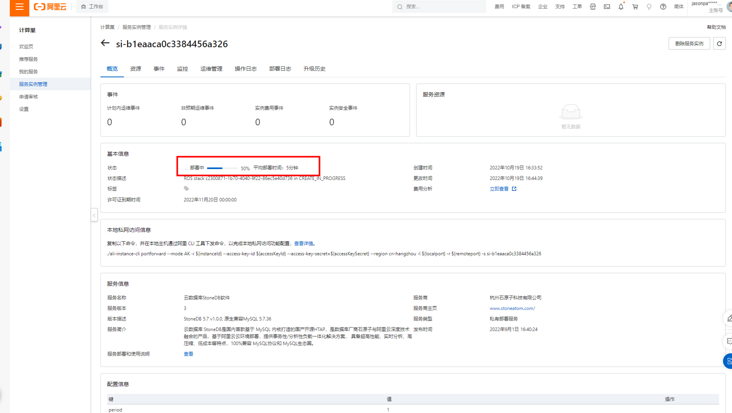Switch to the 事件 tab
The height and width of the screenshot is (413, 732).
tap(159, 69)
